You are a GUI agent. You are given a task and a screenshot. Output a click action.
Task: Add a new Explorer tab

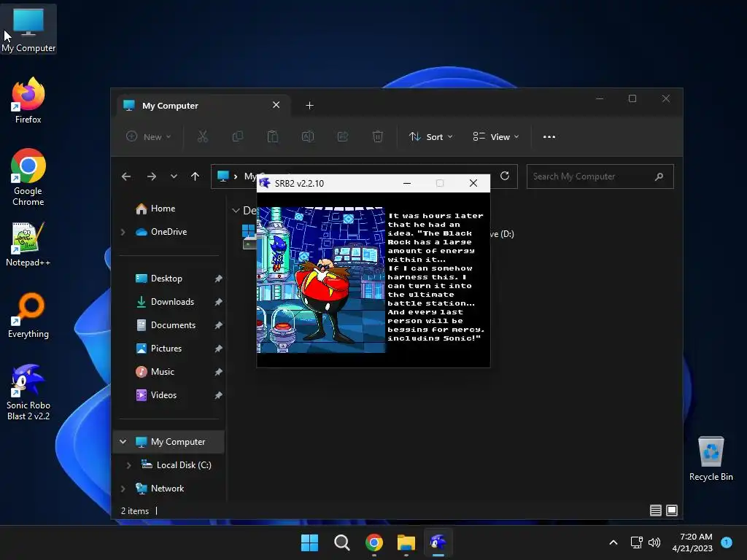click(309, 105)
